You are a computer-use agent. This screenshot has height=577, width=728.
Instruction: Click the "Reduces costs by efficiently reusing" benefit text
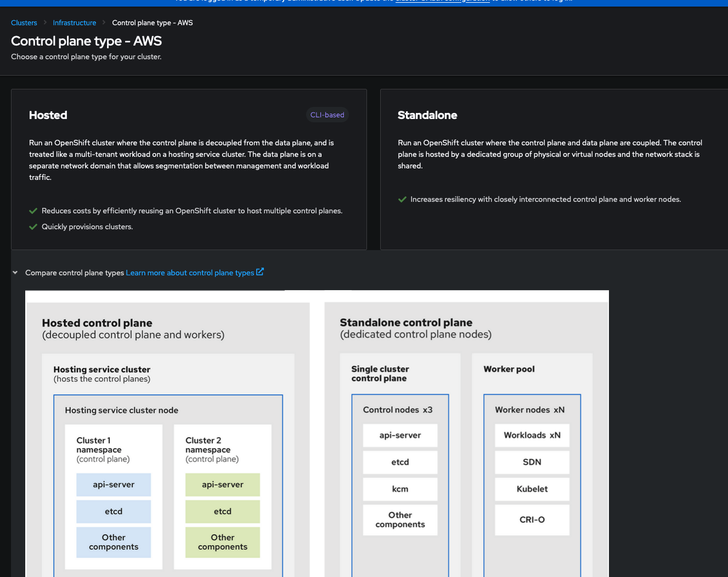[x=192, y=211]
